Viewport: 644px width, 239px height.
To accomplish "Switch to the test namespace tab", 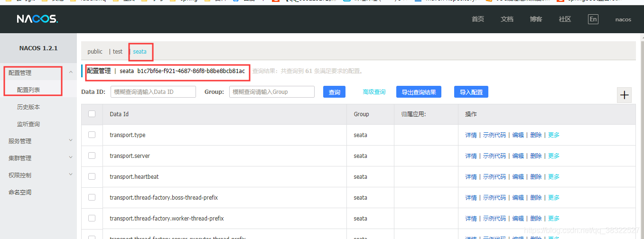I will click(117, 51).
